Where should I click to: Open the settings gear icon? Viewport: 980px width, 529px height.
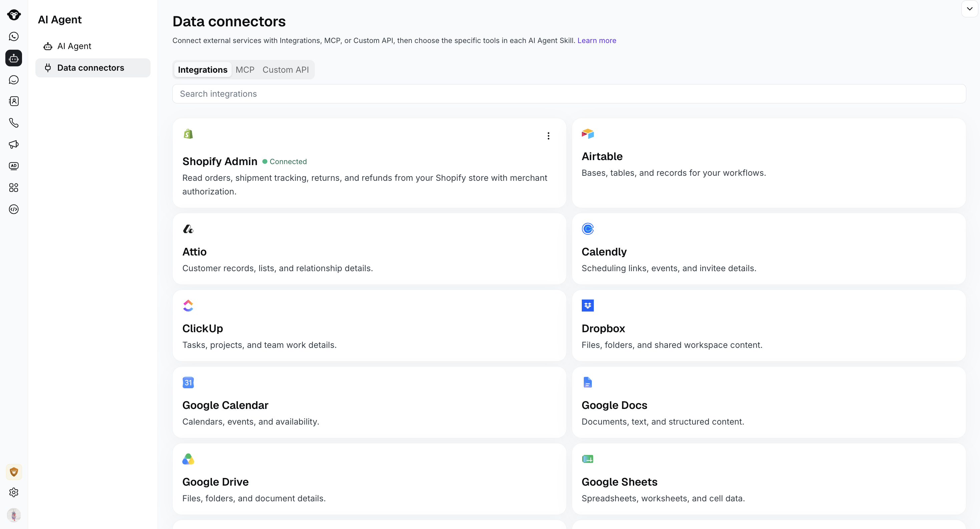pyautogui.click(x=14, y=493)
